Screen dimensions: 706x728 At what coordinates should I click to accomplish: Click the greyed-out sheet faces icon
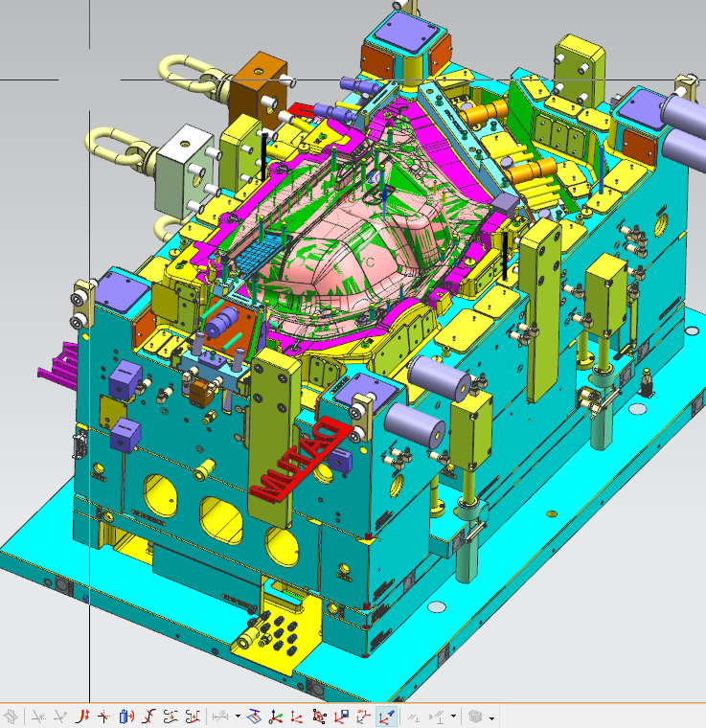[x=11, y=717]
